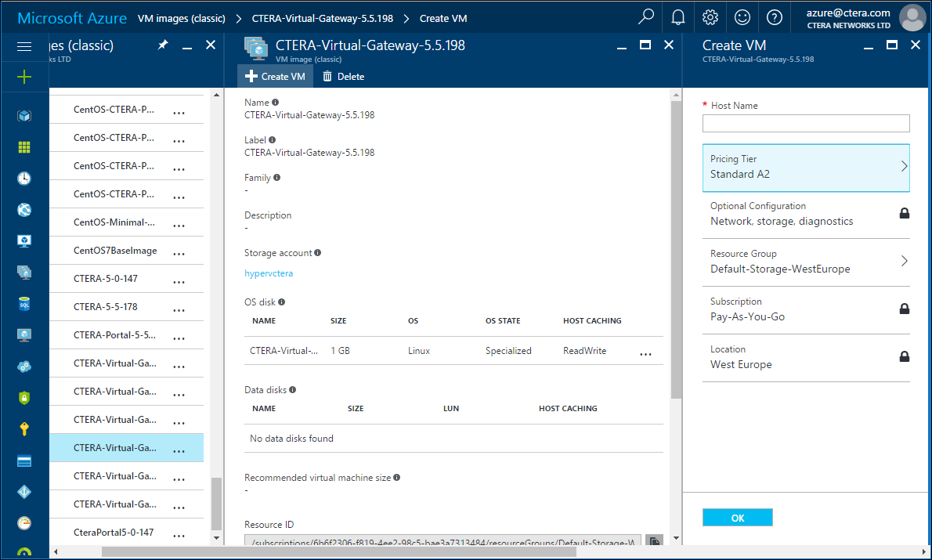Copy the Resource ID to clipboard
The width and height of the screenshot is (932, 560).
coord(654,540)
